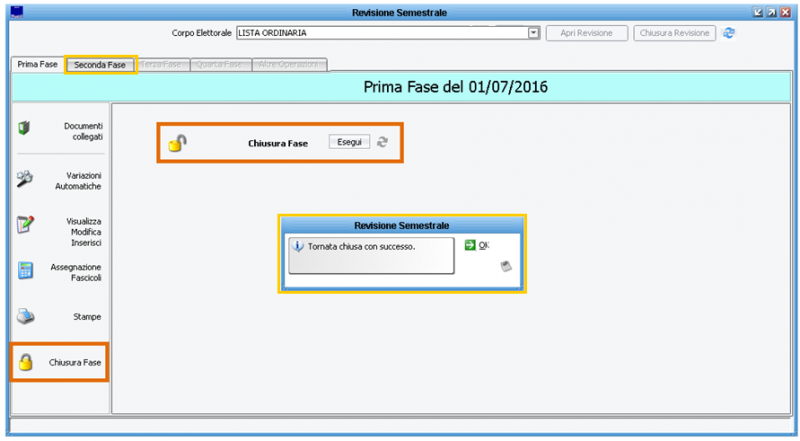Image resolution: width=800 pixels, height=441 pixels.
Task: Open Variazioni Automatiche in the sidebar
Action: [78, 181]
